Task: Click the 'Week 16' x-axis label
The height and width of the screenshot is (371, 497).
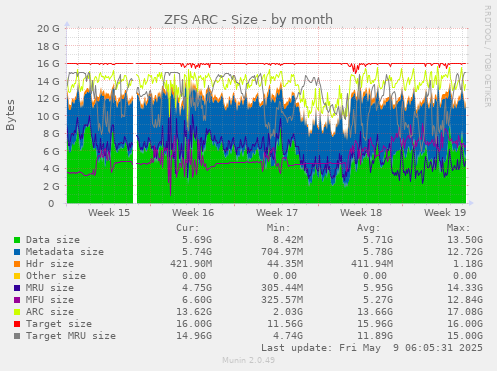Action: click(x=193, y=213)
